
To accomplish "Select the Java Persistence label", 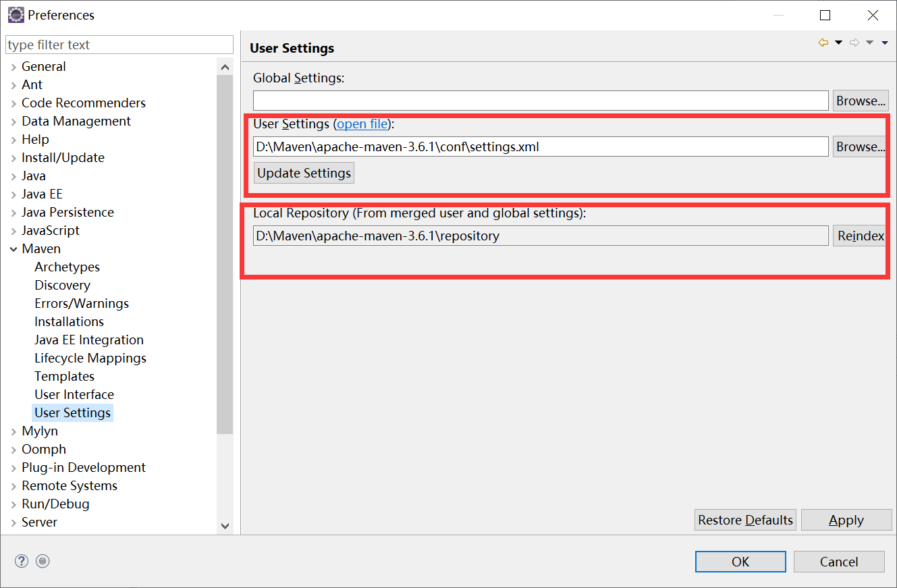I will pyautogui.click(x=67, y=212).
